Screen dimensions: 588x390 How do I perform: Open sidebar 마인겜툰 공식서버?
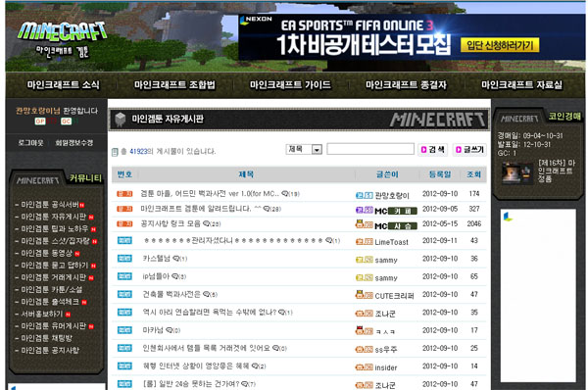[x=50, y=205]
